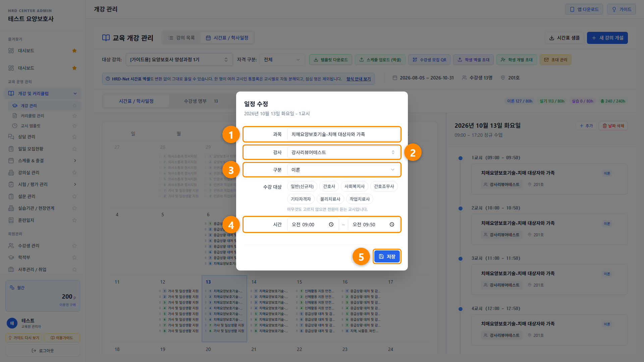Toggle favorite star for 교시 템플릿
Image resolution: width=644 pixels, height=362 pixels.
[x=74, y=126]
